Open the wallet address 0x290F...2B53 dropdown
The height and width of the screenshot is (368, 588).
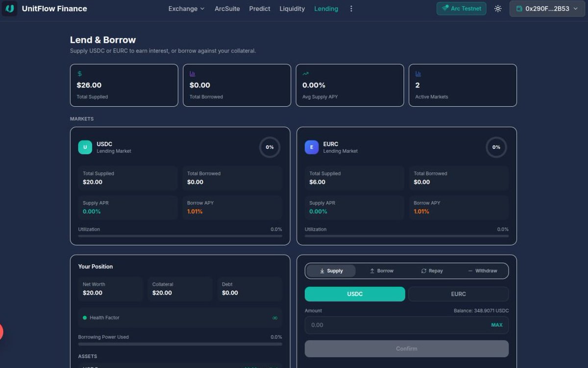pos(546,9)
